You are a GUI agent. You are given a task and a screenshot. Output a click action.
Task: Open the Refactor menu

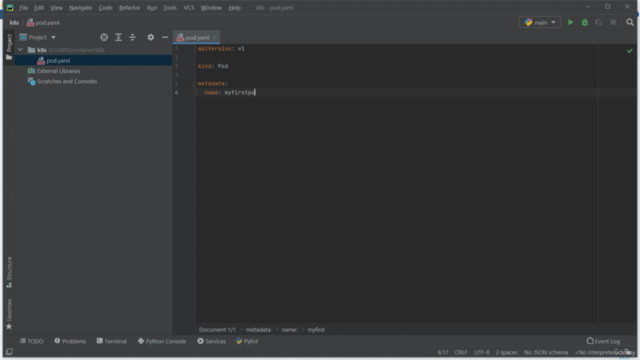point(129,8)
